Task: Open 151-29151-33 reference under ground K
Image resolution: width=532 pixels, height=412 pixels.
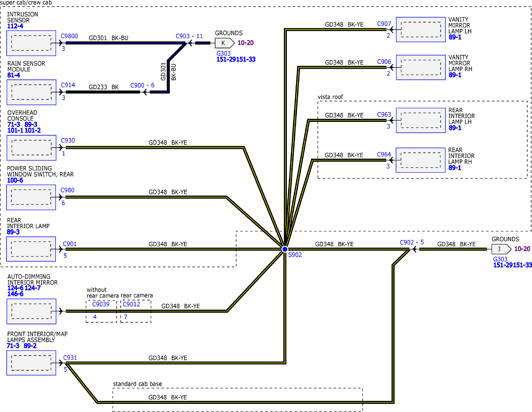Action: point(236,59)
